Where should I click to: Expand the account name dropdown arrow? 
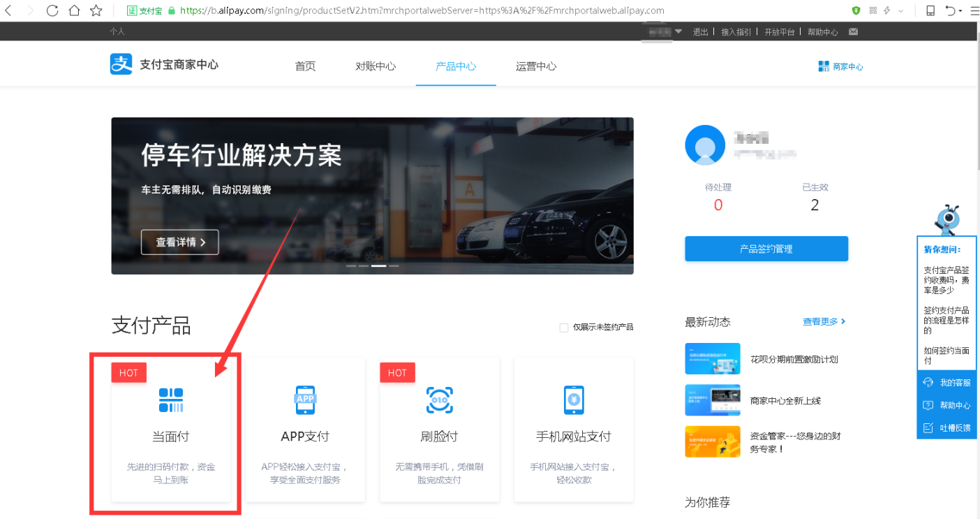coord(678,31)
